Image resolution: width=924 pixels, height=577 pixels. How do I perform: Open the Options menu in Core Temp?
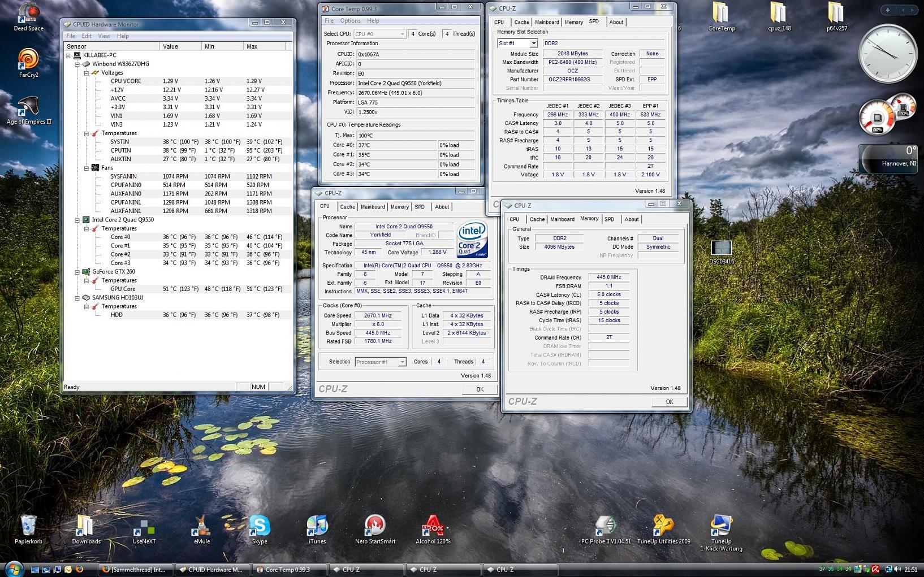pos(350,21)
